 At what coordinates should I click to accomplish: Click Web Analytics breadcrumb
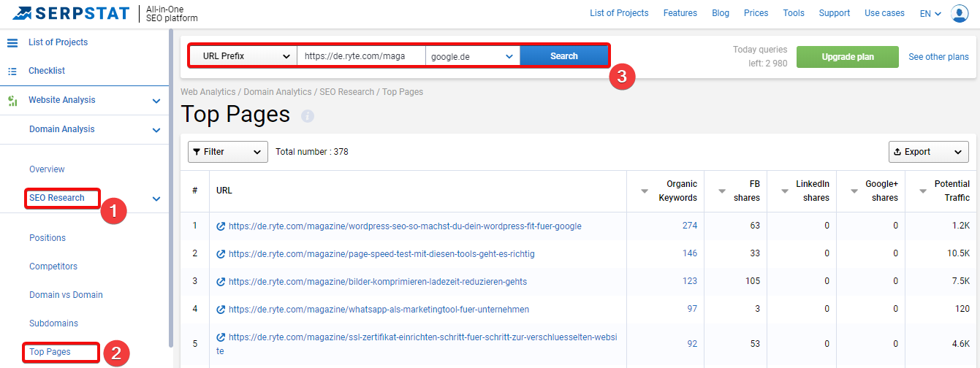tap(208, 92)
